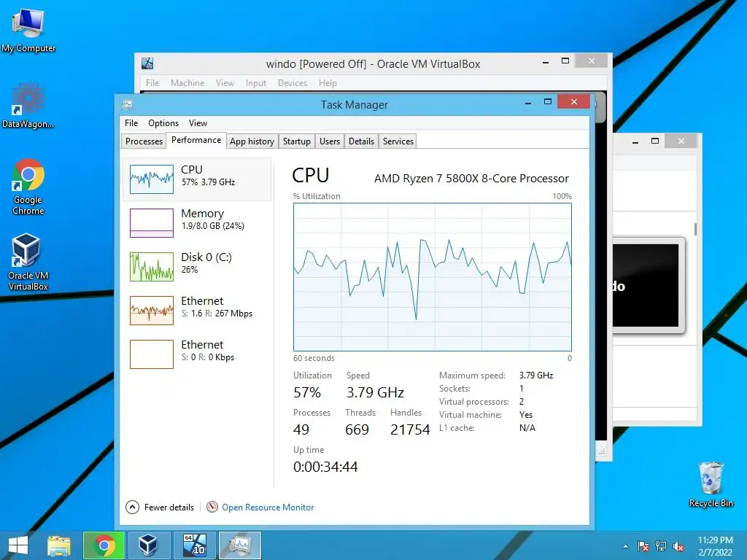Click the muted volume tray icon
Image resolution: width=747 pixels, height=560 pixels.
click(678, 546)
